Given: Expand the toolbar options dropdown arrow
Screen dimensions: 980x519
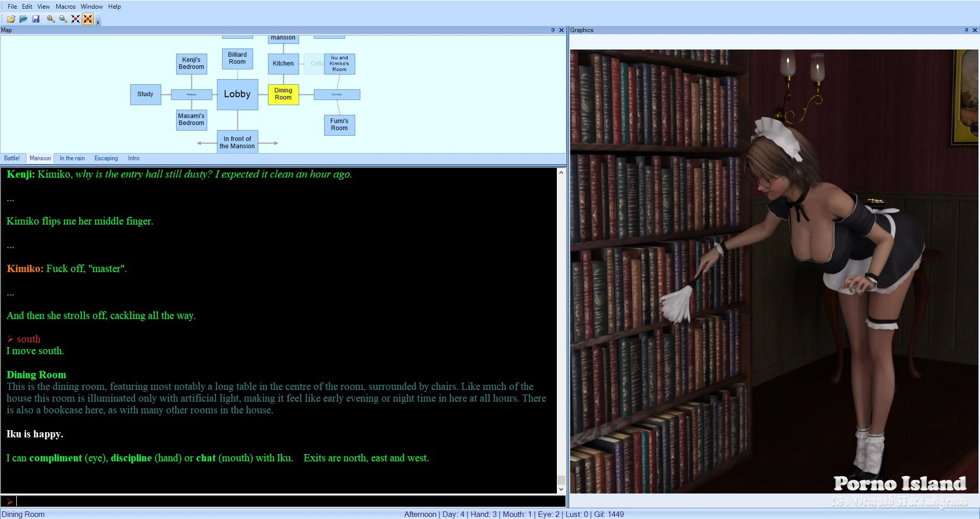Looking at the screenshot, I should click(98, 21).
